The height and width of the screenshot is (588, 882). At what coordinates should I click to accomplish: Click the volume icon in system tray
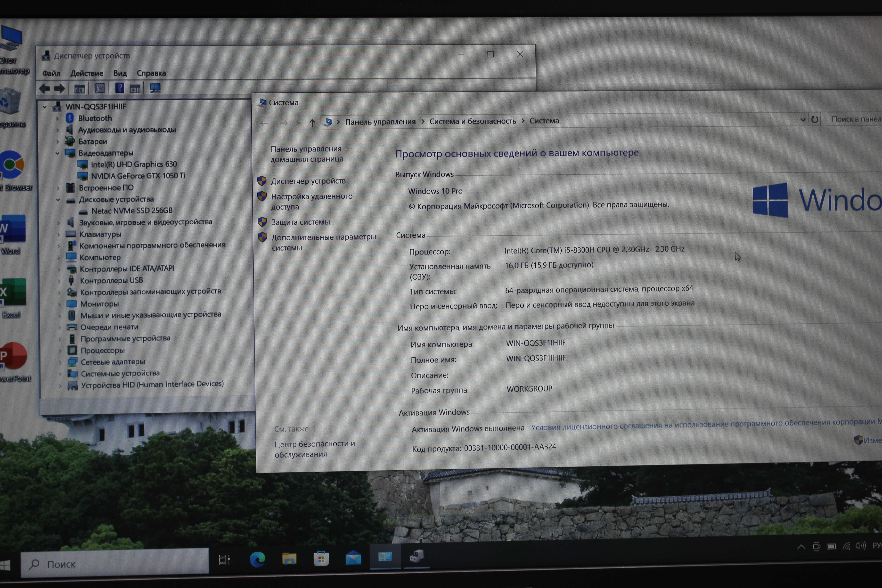(x=860, y=546)
